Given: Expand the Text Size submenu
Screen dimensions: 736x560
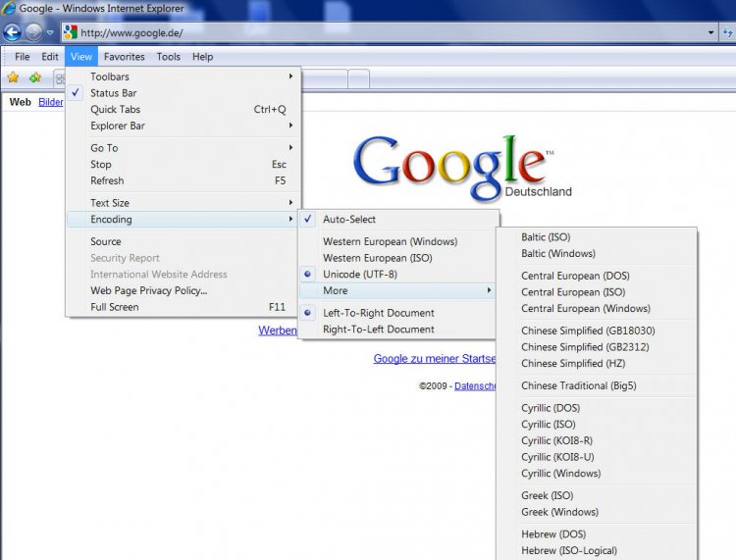Looking at the screenshot, I should (183, 203).
